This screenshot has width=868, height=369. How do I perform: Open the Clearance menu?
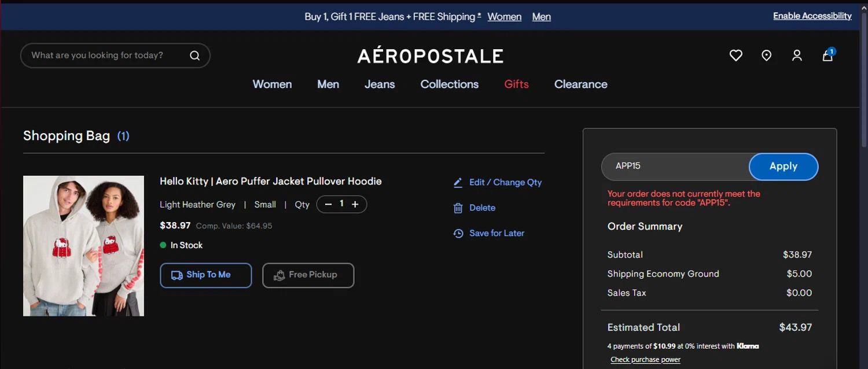[581, 84]
